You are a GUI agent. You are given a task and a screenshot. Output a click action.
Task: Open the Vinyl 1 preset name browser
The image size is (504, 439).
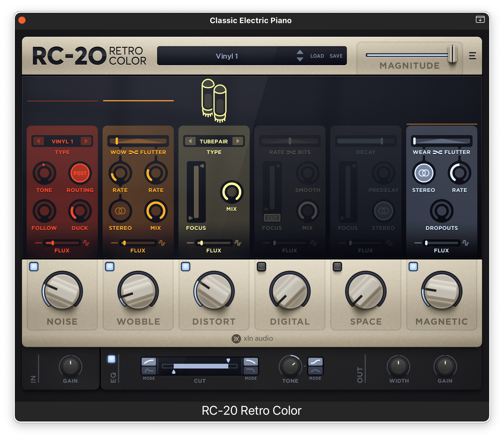[227, 56]
